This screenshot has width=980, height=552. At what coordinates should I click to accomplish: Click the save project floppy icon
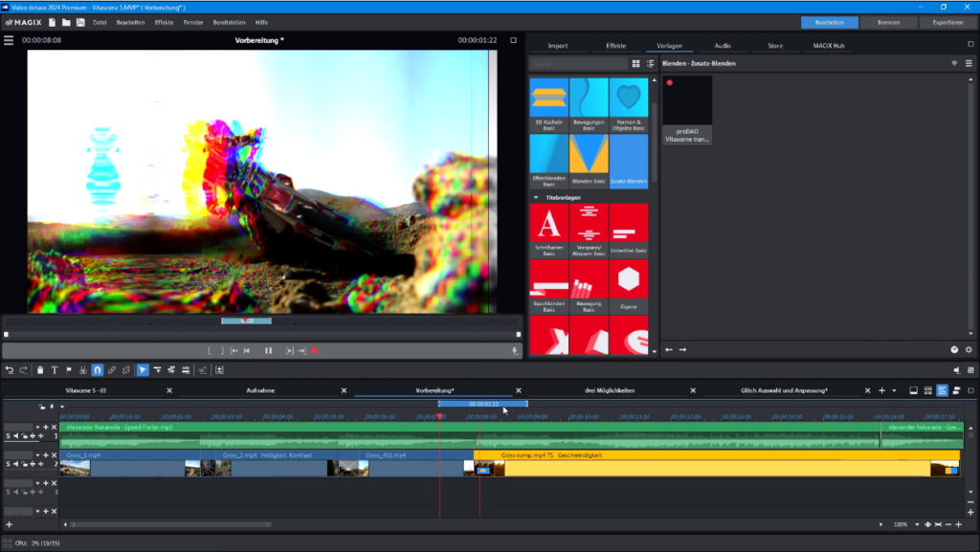[x=80, y=21]
